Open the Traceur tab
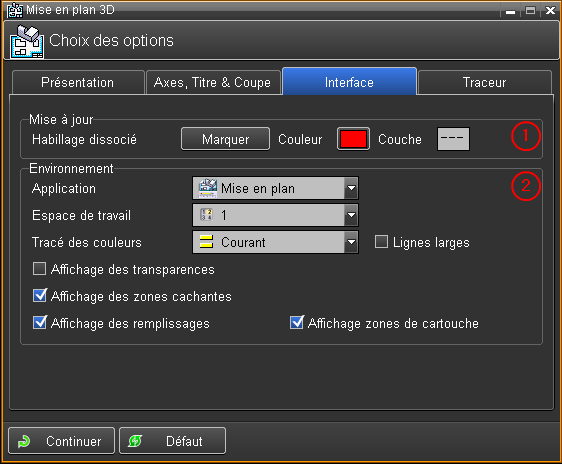562x464 pixels. pos(485,83)
